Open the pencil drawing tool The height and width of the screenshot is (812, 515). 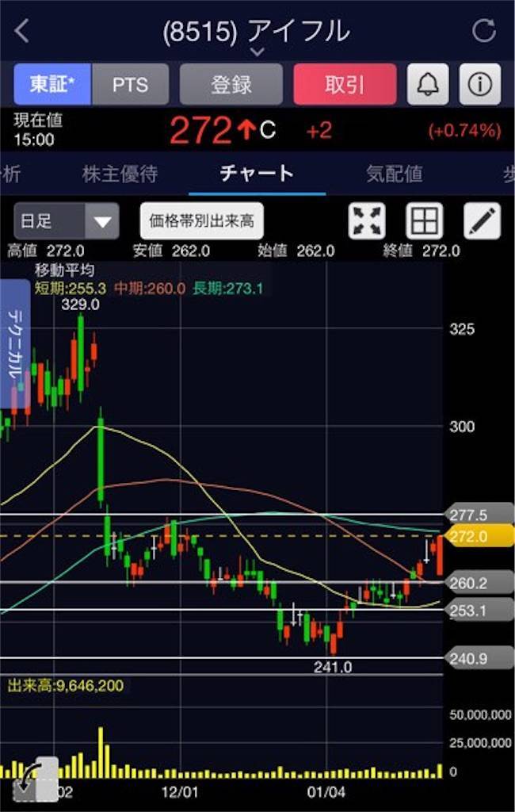(482, 221)
